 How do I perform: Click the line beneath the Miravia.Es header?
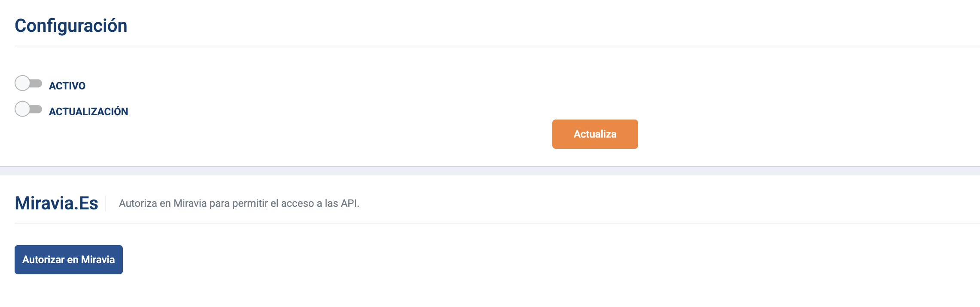(x=497, y=223)
